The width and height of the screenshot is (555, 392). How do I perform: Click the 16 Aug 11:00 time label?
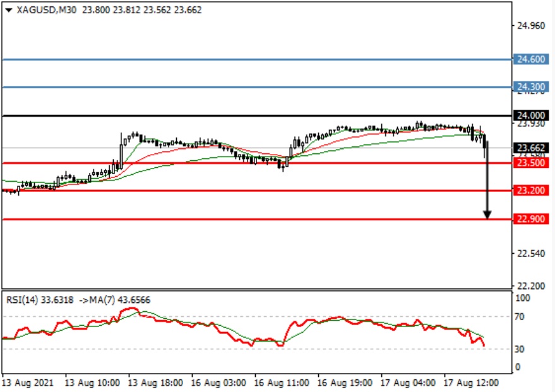(x=282, y=383)
